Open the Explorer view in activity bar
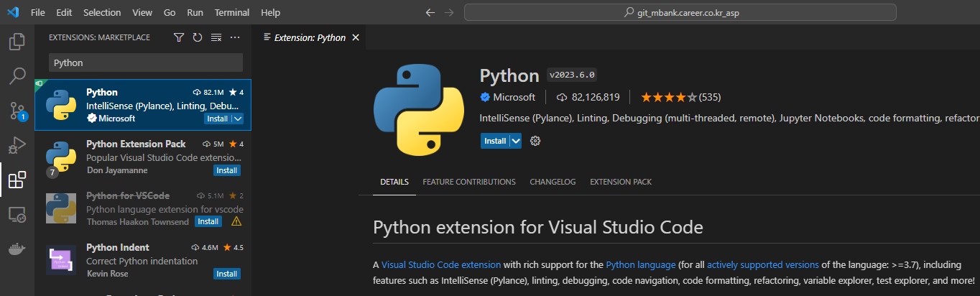 (17, 42)
